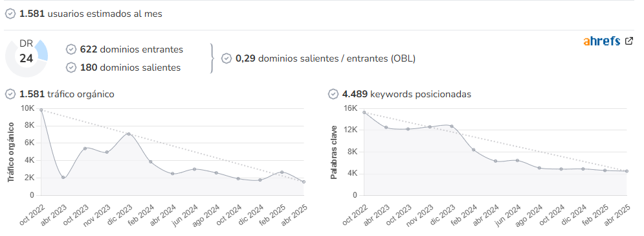Click '4.489 keywords posicionadas' chart title
Viewport: 644px width, 236px height.
click(x=406, y=94)
